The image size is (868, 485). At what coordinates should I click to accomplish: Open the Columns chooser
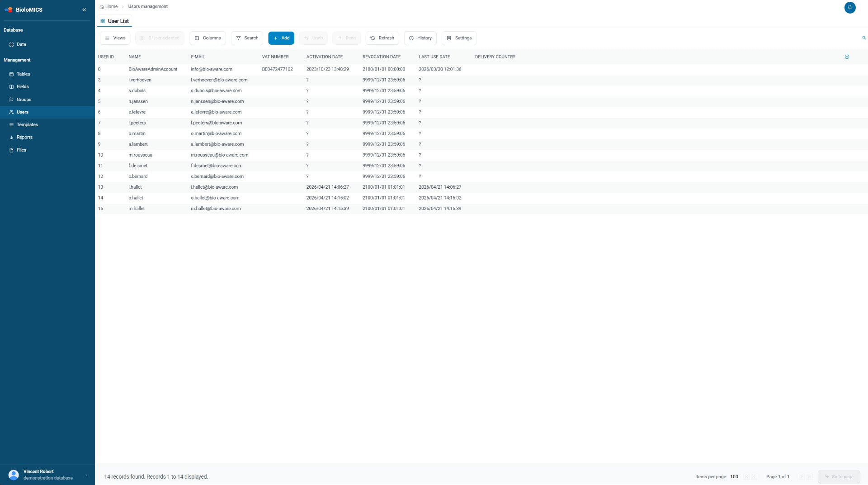point(208,38)
